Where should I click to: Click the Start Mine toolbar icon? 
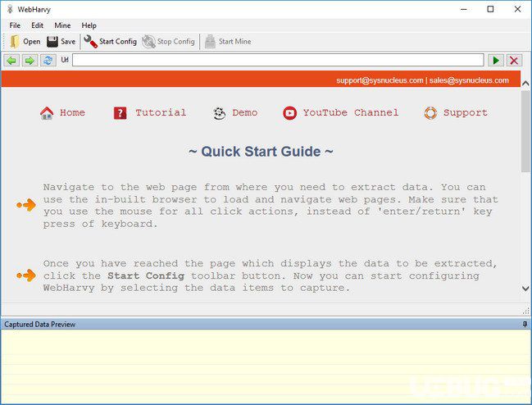pos(210,41)
